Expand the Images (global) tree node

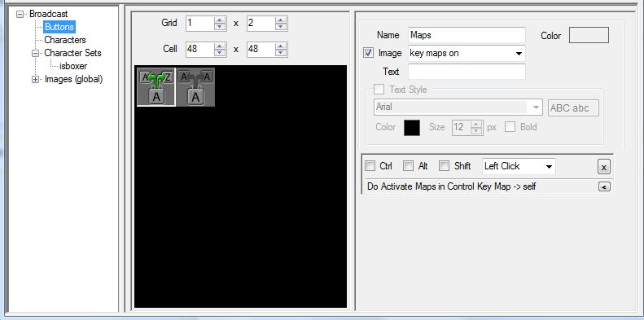36,79
